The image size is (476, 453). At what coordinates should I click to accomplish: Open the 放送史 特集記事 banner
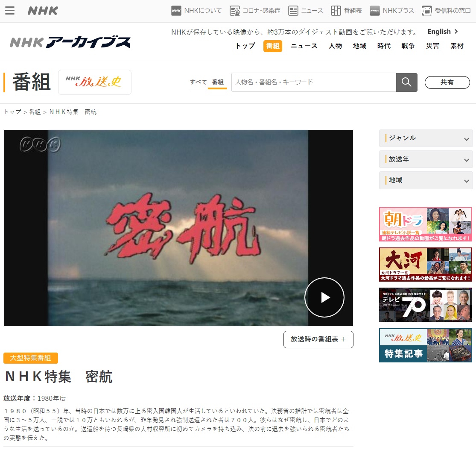[426, 345]
